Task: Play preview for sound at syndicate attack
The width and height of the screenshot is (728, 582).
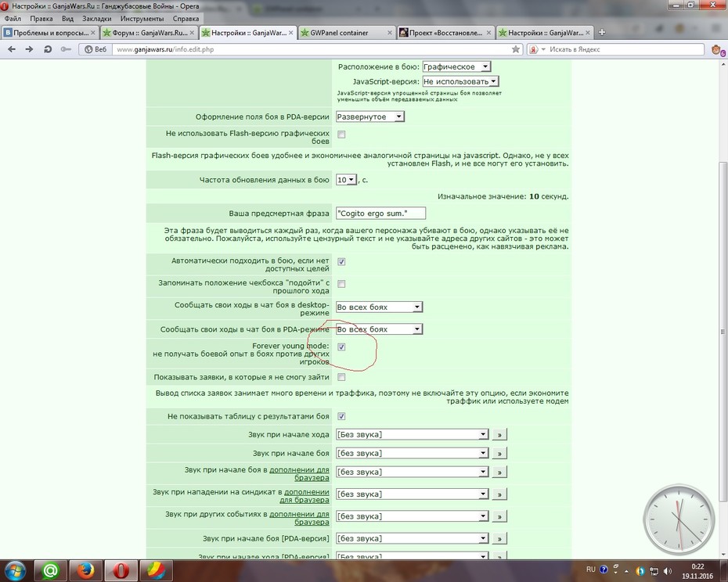Action: coord(499,494)
